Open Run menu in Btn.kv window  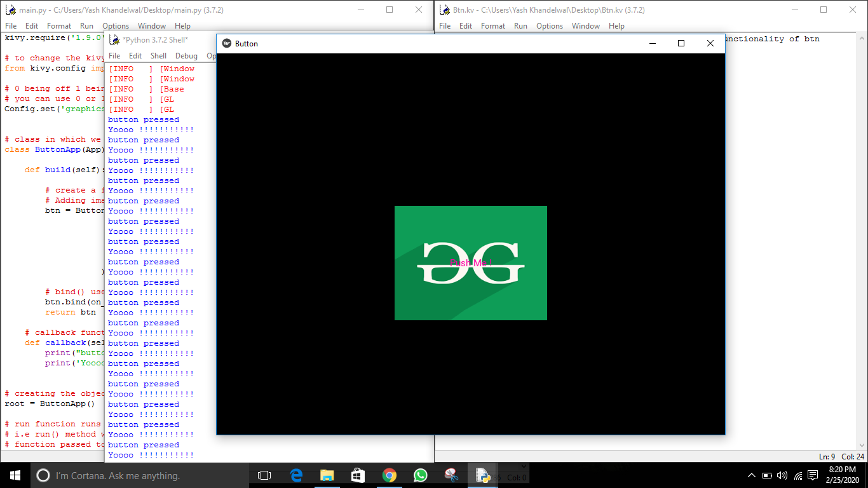[x=520, y=26]
